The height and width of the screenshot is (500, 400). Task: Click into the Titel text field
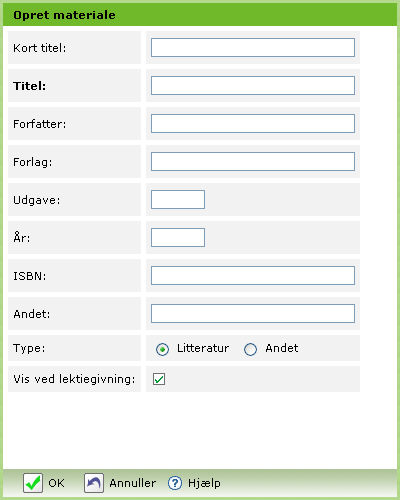tap(253, 85)
